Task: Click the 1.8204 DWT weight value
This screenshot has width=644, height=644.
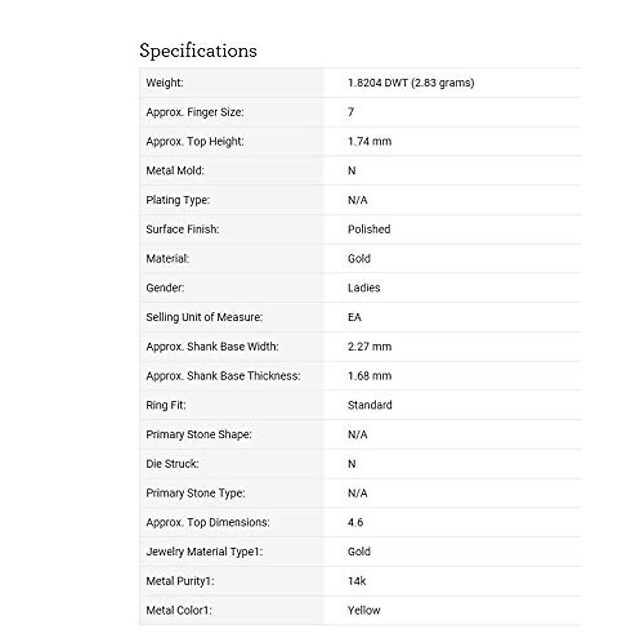Action: click(411, 83)
